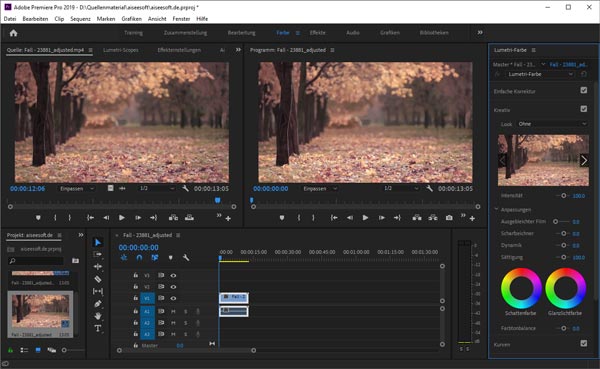Click Overwrite button in Source monitor

click(189, 217)
